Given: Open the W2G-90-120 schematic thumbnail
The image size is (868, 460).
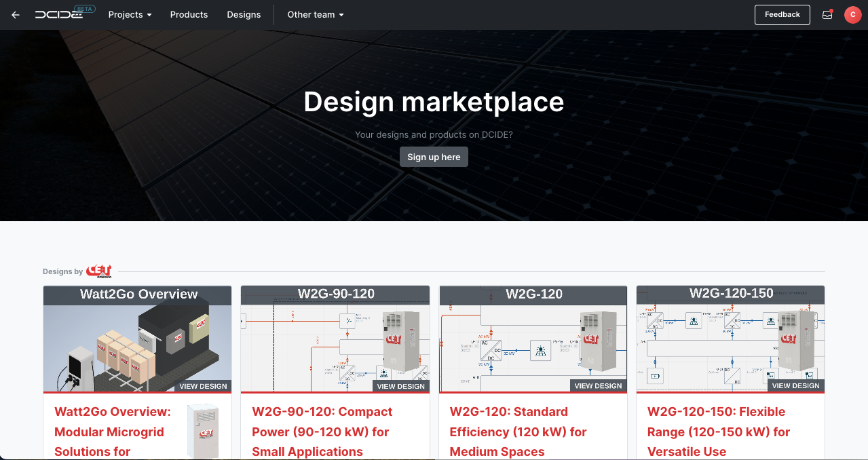Looking at the screenshot, I should pos(335,339).
